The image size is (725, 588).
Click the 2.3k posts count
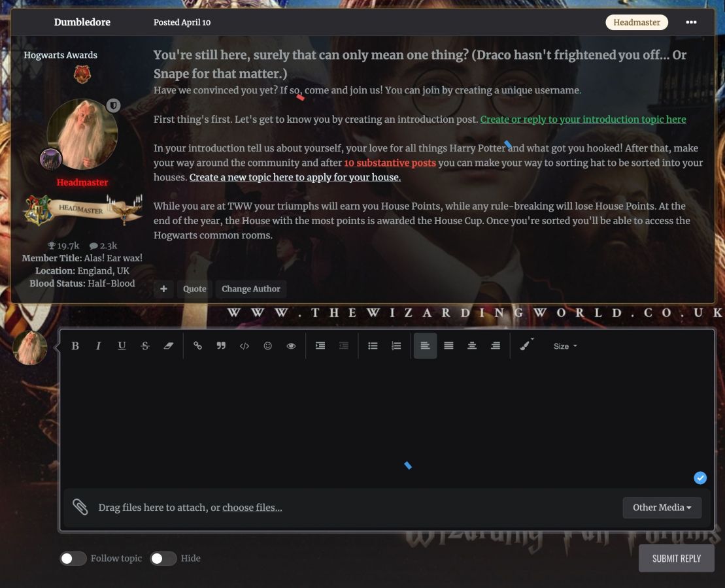click(103, 246)
